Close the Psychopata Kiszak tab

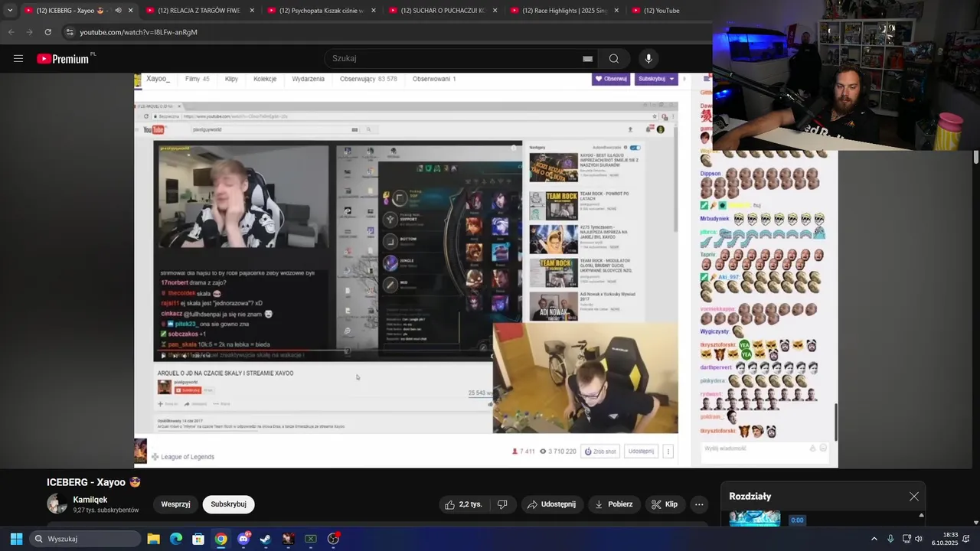[374, 11]
